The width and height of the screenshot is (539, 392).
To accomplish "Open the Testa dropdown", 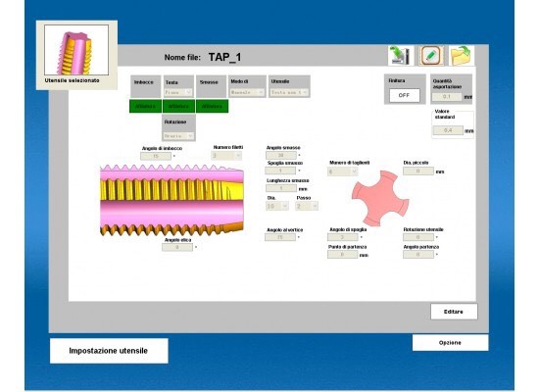I will [178, 92].
